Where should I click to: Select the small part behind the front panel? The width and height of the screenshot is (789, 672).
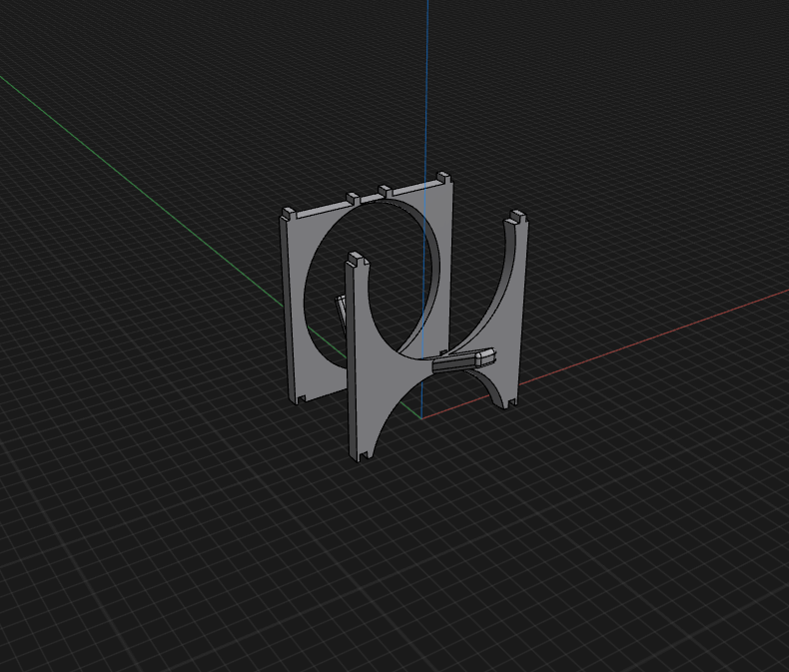tap(342, 310)
